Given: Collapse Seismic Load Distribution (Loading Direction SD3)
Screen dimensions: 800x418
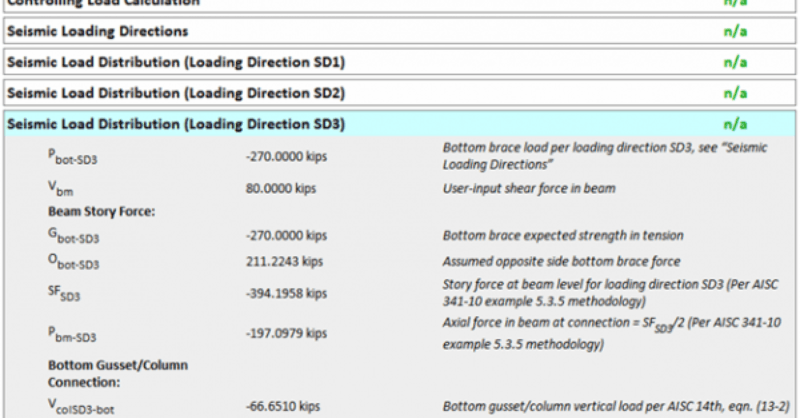Looking at the screenshot, I should [x=176, y=124].
